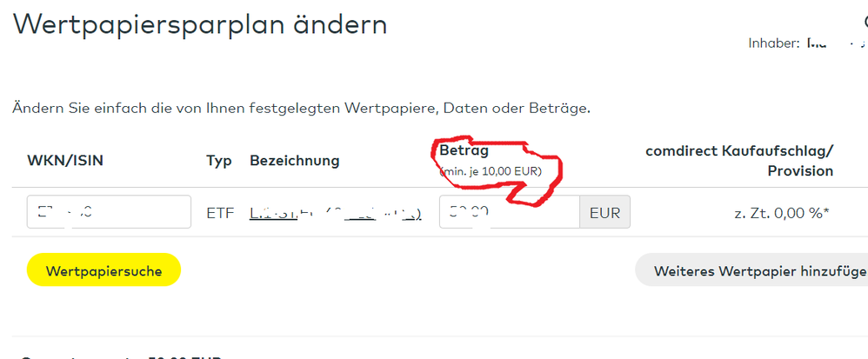
Task: Open the underlined ETF Bezeichnung link
Action: pos(336,213)
